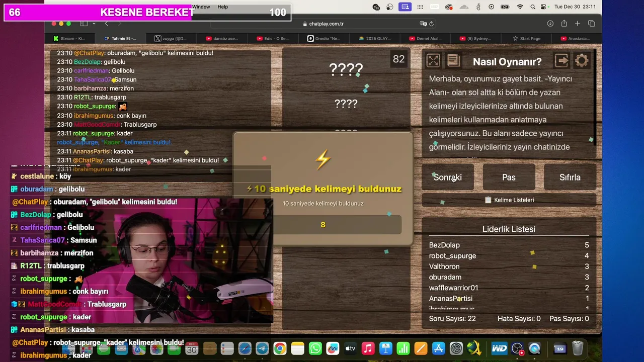Open Control Center in menu bar

pyautogui.click(x=543, y=7)
